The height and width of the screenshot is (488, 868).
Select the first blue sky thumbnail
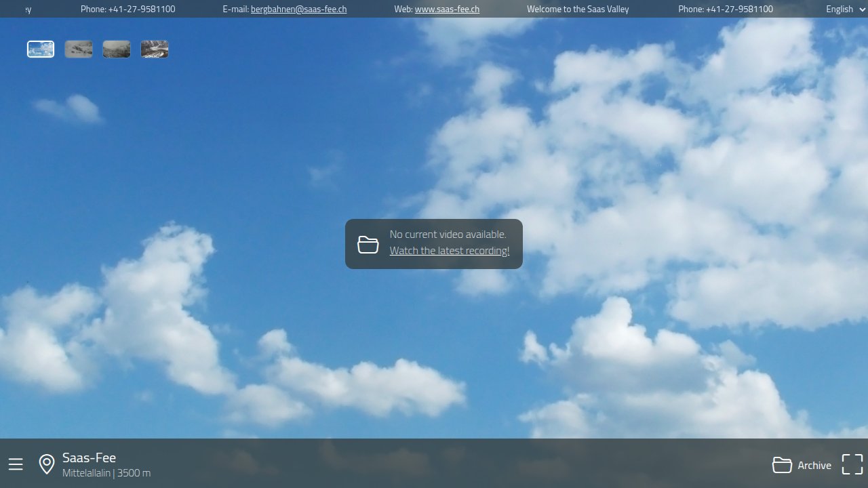[x=41, y=49]
